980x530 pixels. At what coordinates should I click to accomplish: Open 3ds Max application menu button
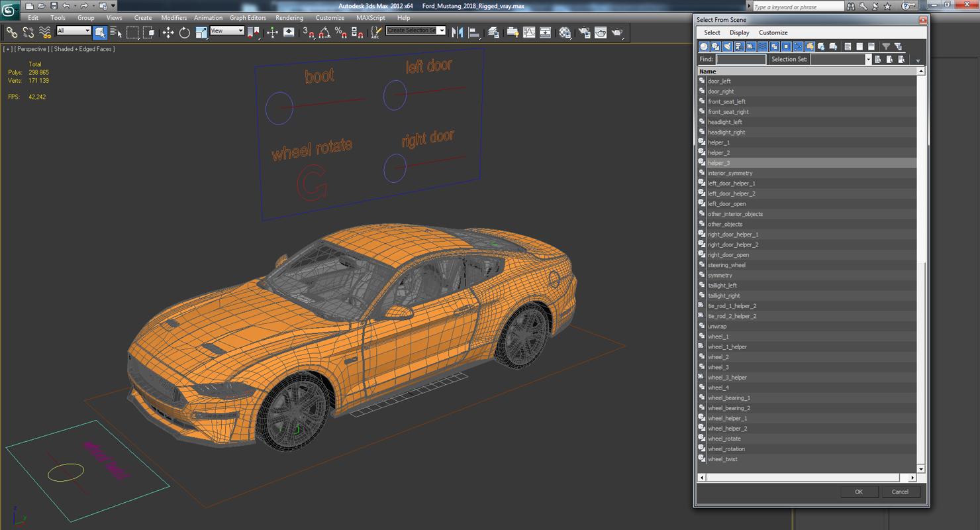click(x=9, y=9)
